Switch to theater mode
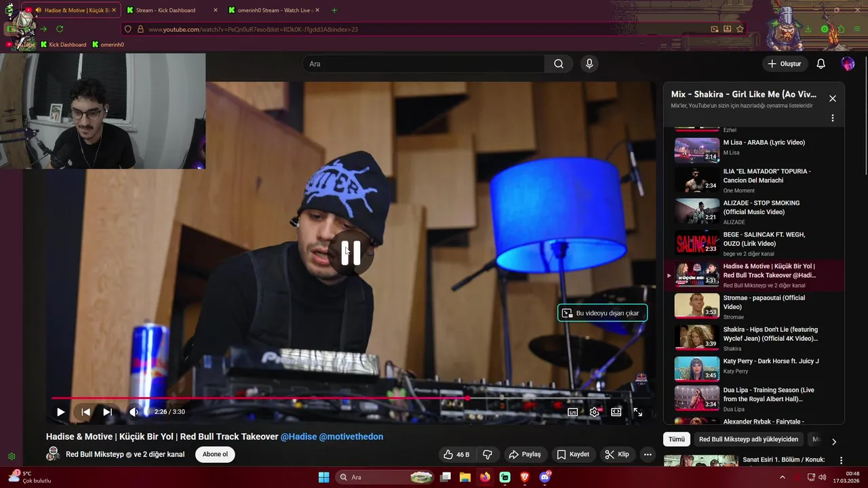Viewport: 868px width, 488px height. click(616, 412)
